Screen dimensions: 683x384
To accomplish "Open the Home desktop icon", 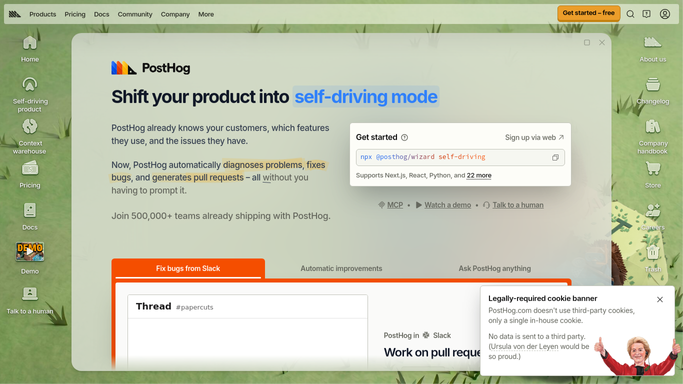I will pos(30,49).
